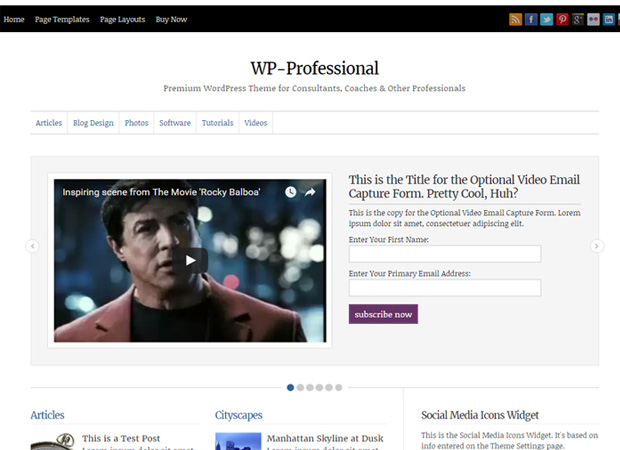The width and height of the screenshot is (620, 450).
Task: Go to the Articles category tab
Action: tap(49, 123)
